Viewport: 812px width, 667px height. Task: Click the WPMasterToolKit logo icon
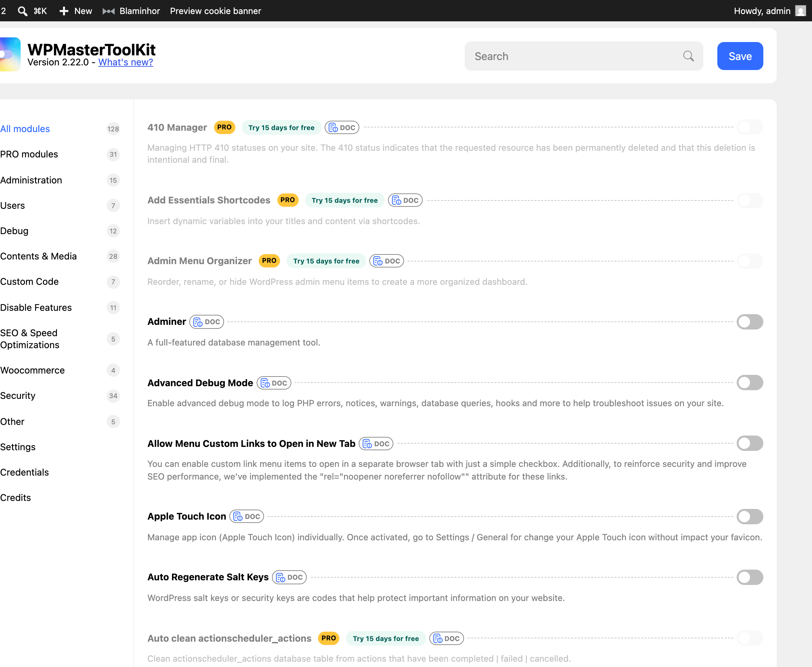pyautogui.click(x=10, y=54)
